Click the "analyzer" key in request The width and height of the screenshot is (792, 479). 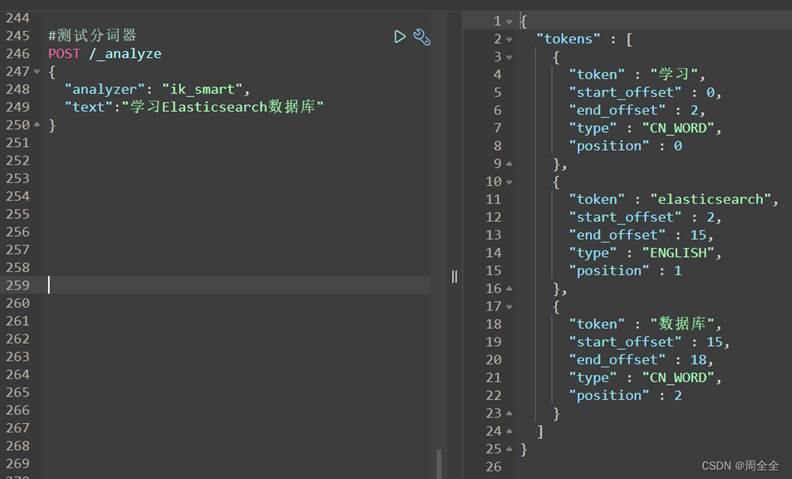pos(105,89)
